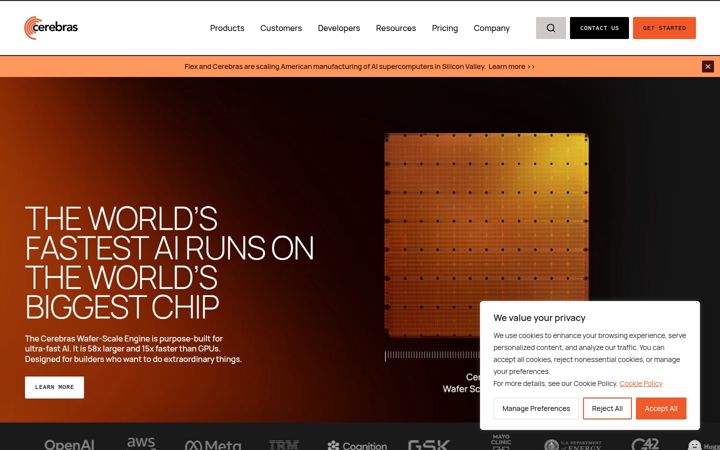Click the GSK customer logo
This screenshot has width=720, height=450.
coord(429,444)
